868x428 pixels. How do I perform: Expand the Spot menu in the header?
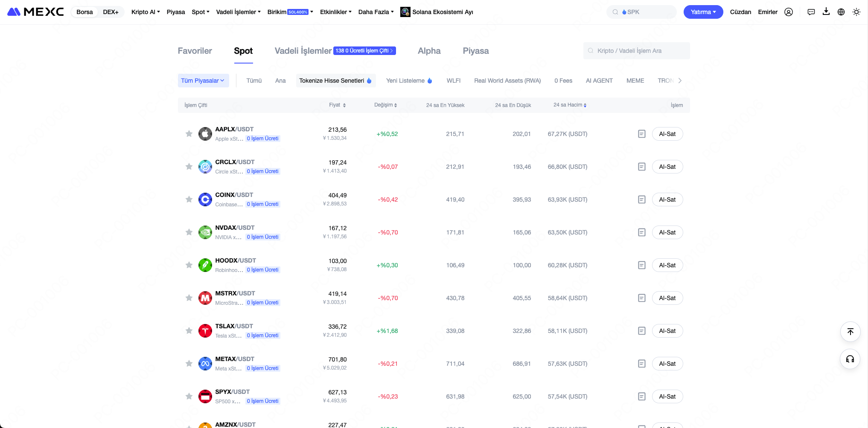[x=201, y=12]
